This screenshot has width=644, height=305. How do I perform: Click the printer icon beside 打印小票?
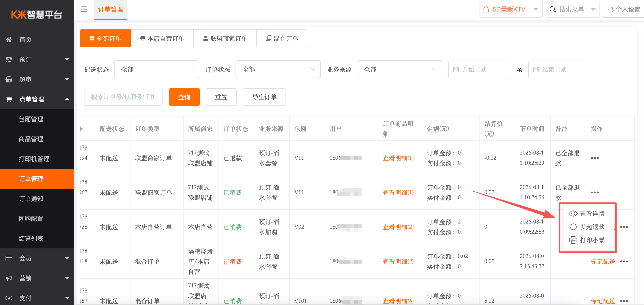point(573,240)
